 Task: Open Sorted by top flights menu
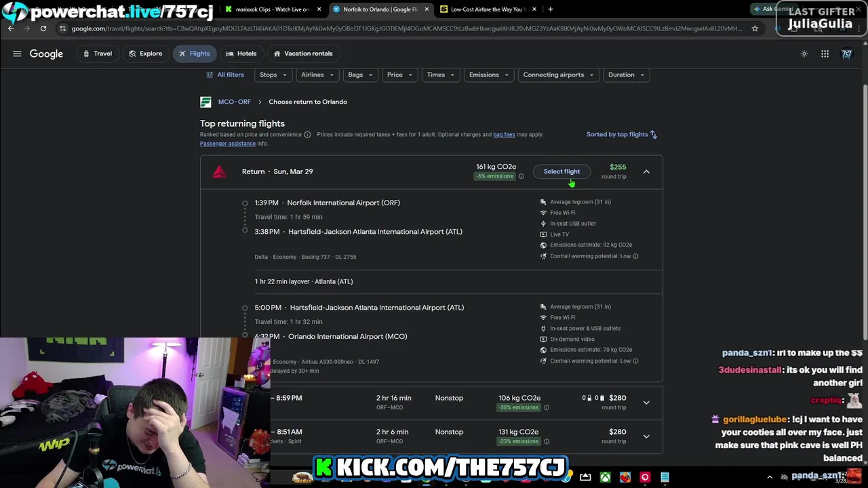click(x=622, y=134)
